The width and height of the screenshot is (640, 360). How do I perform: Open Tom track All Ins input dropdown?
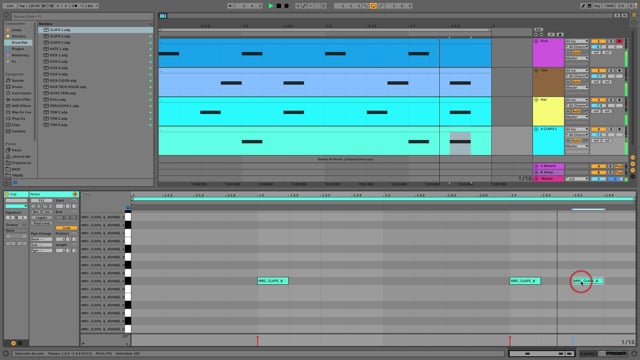tap(577, 71)
